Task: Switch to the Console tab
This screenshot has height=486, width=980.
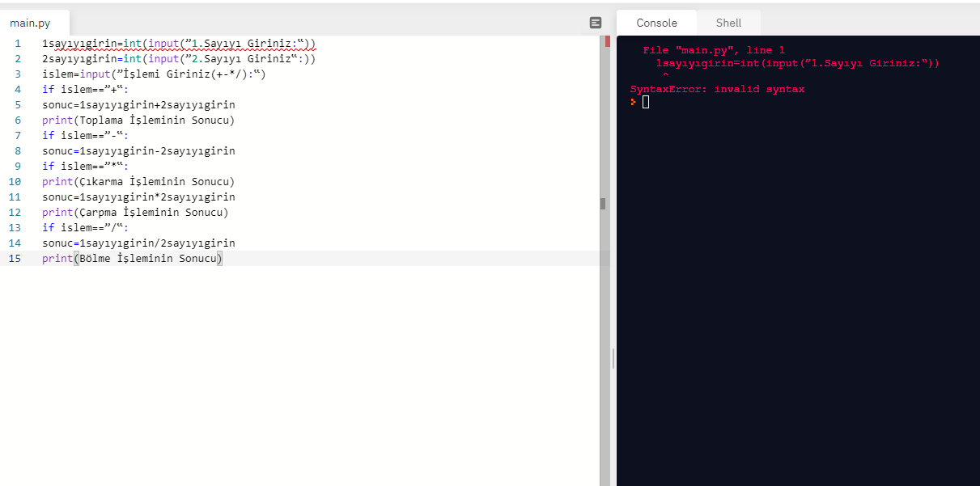Action: [656, 23]
